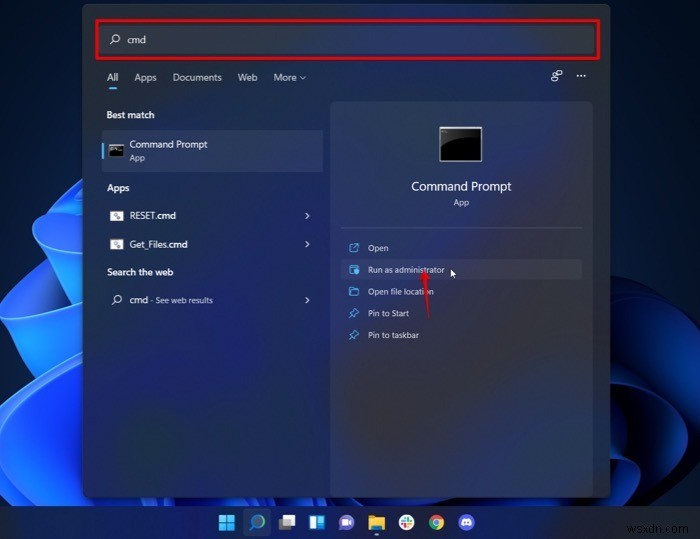Click the web search magnifier icon beside cmd

117,300
